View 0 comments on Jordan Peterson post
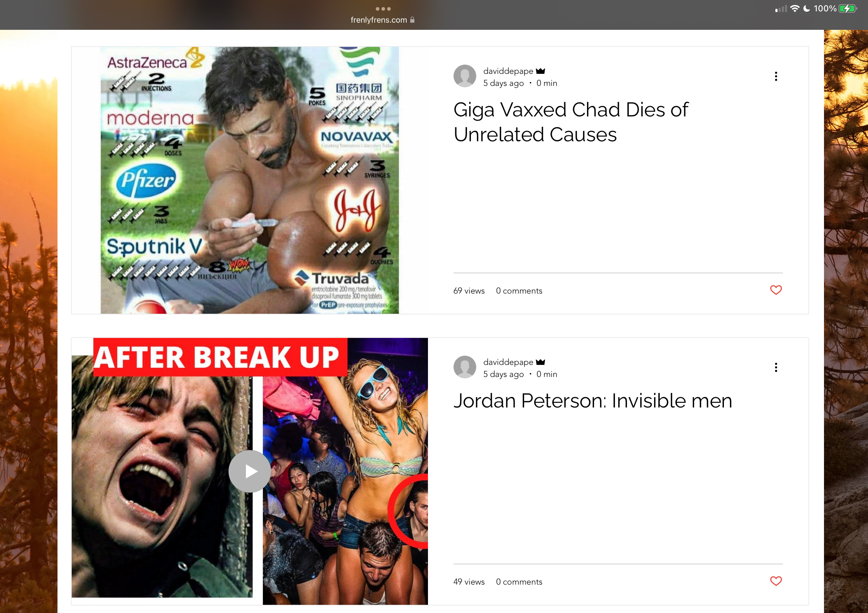Image resolution: width=868 pixels, height=613 pixels. pos(519,582)
